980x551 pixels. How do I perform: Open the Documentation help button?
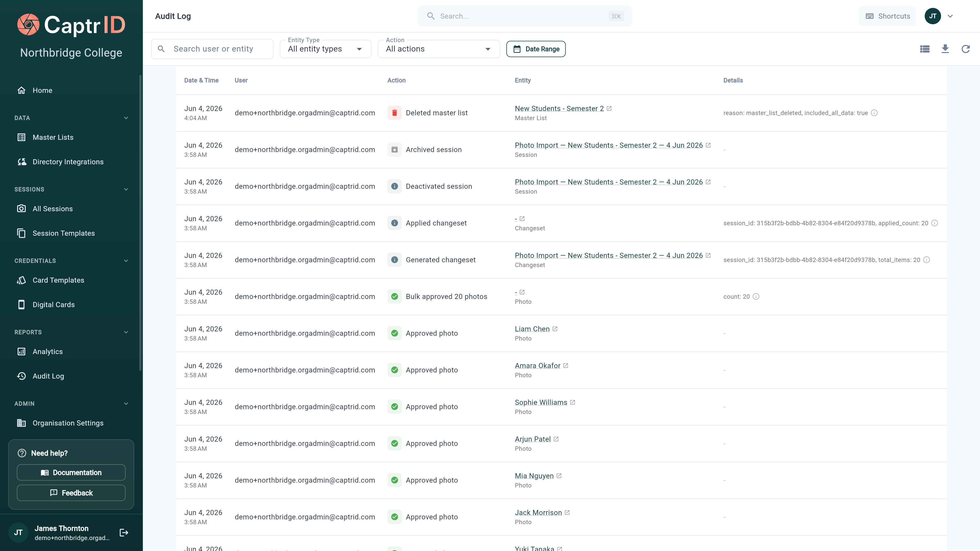coord(71,473)
